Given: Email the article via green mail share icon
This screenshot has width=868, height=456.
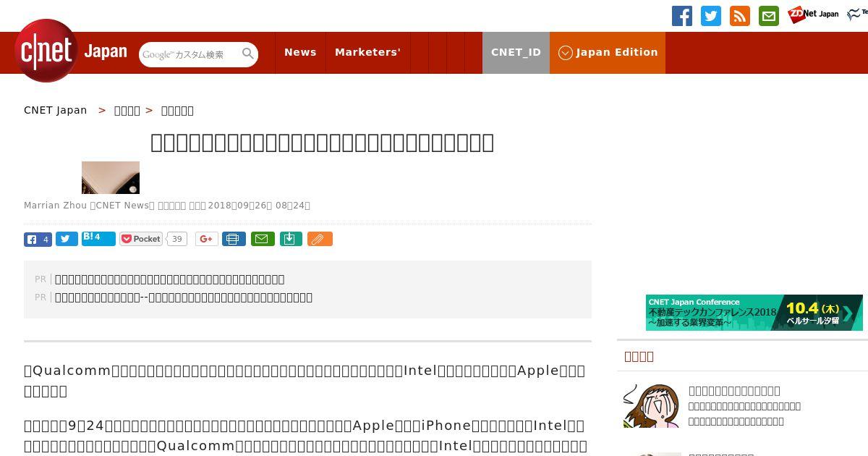Looking at the screenshot, I should tap(263, 239).
